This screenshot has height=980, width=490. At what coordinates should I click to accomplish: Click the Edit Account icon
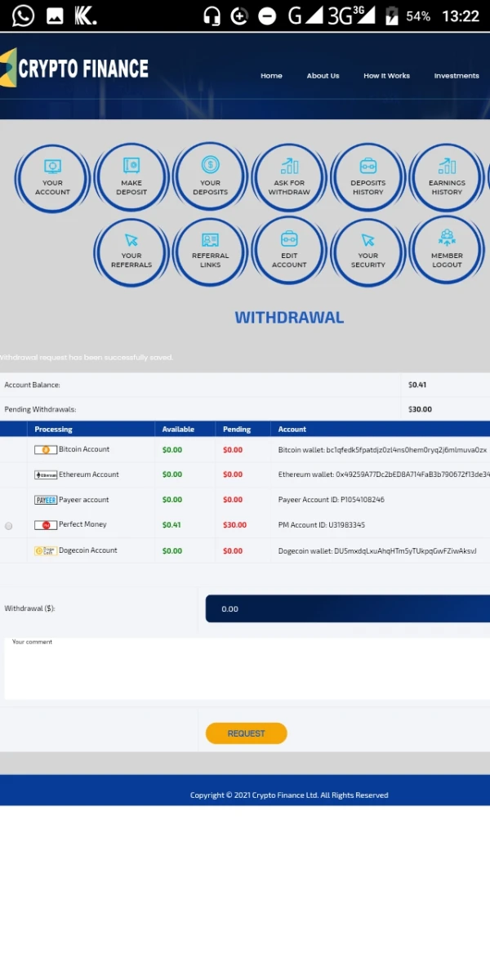289,251
